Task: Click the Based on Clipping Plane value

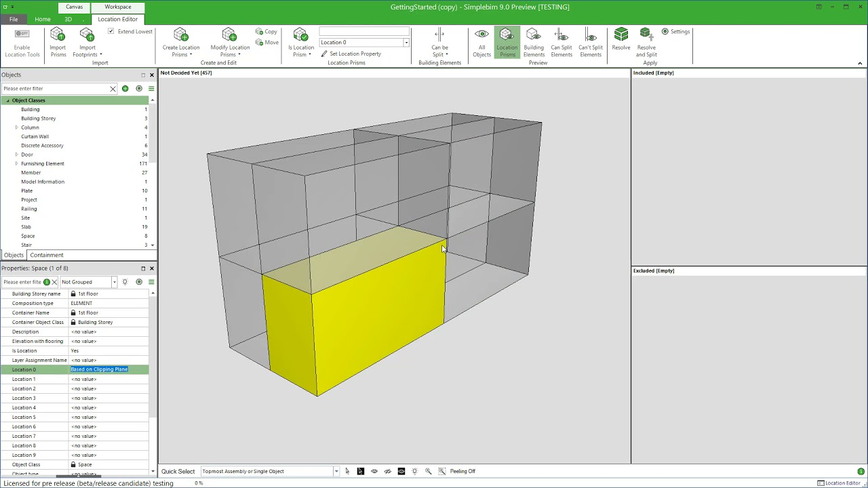Action: point(99,369)
